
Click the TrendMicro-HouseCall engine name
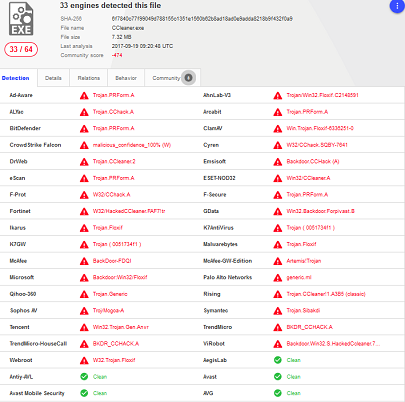click(38, 344)
